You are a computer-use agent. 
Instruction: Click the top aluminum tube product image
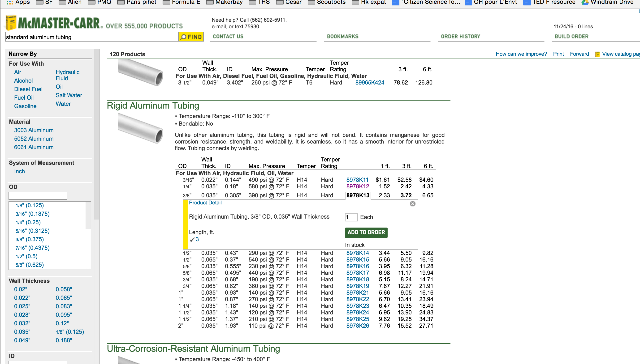click(141, 73)
